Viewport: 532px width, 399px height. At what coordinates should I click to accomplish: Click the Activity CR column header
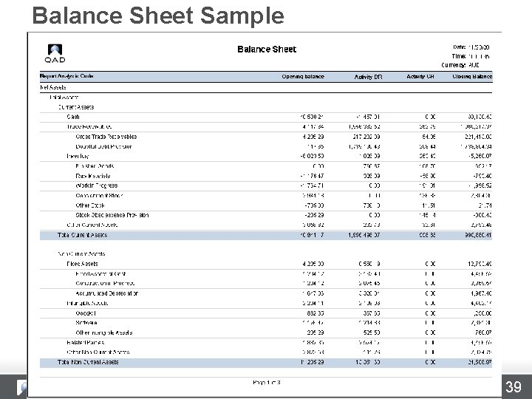click(420, 77)
